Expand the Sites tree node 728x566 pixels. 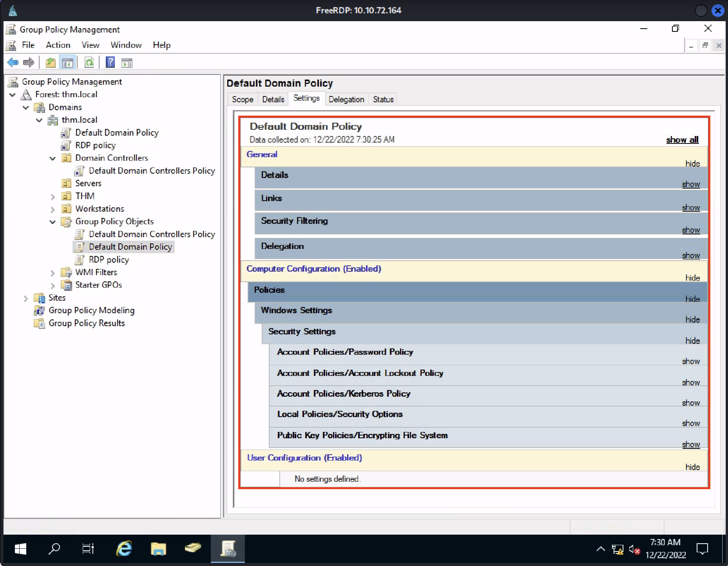[x=26, y=298]
